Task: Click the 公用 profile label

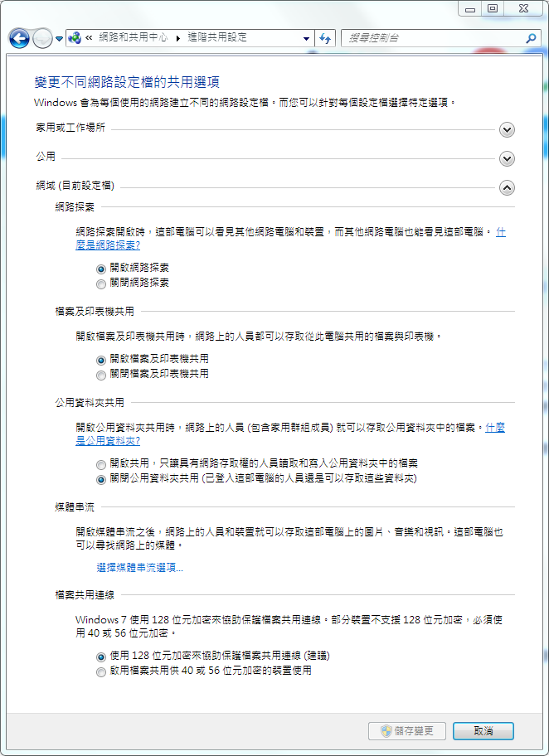Action: [46, 156]
